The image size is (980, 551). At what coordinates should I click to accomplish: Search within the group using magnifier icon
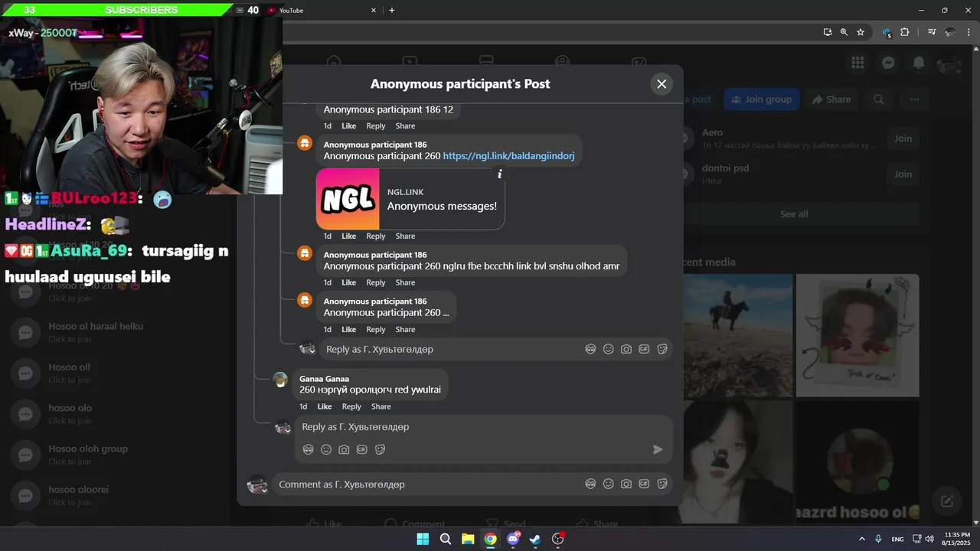point(879,99)
